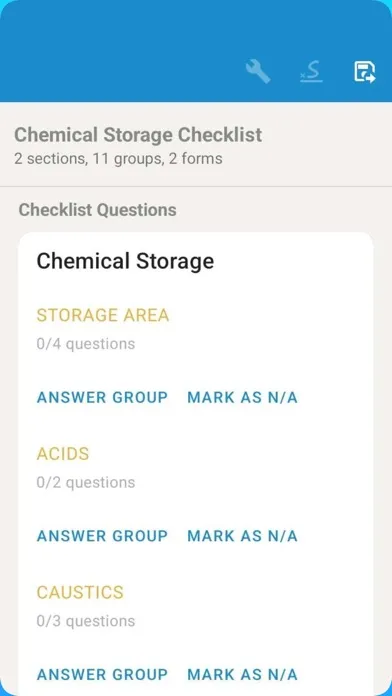
Task: Open the ACIDS group heading
Action: click(x=63, y=454)
